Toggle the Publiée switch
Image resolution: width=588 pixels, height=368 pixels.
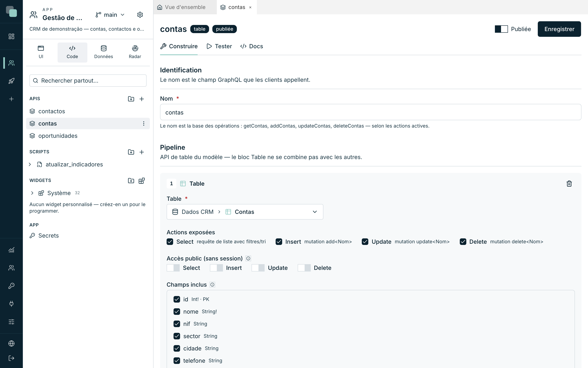click(x=501, y=29)
